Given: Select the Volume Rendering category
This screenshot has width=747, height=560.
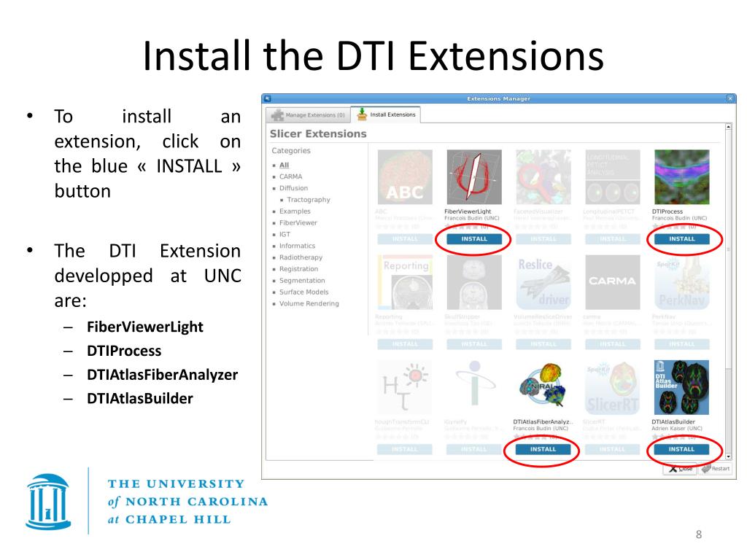Looking at the screenshot, I should (x=309, y=304).
